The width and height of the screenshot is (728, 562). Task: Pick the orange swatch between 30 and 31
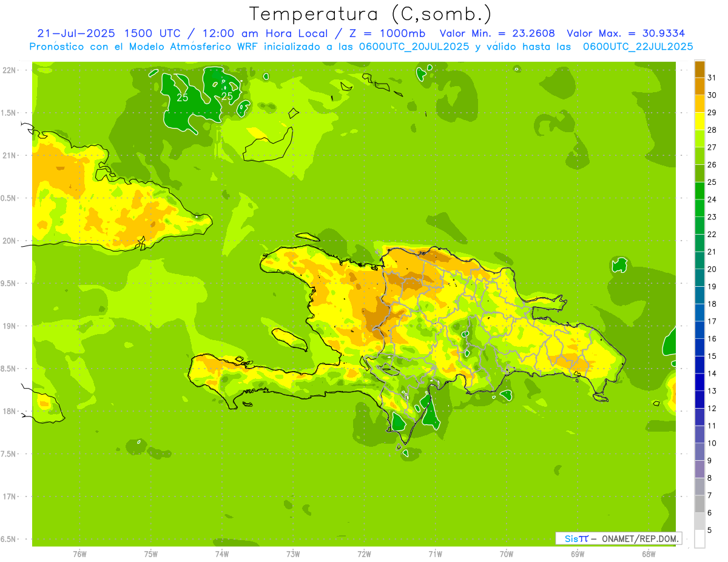point(699,86)
